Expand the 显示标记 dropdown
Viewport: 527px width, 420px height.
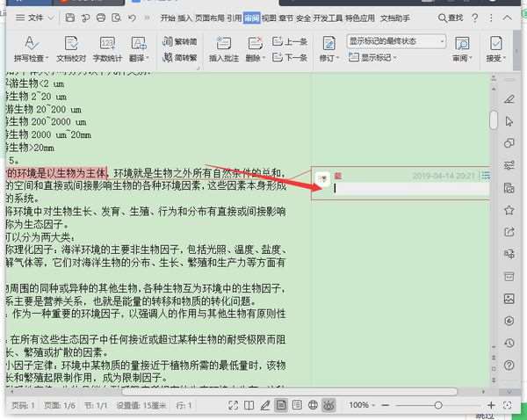point(372,57)
